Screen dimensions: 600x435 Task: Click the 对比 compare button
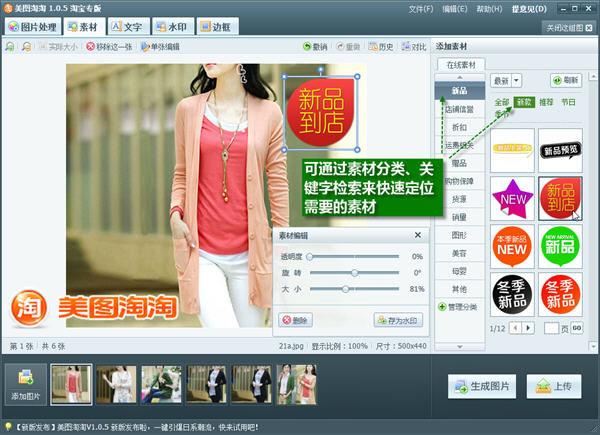coord(414,47)
